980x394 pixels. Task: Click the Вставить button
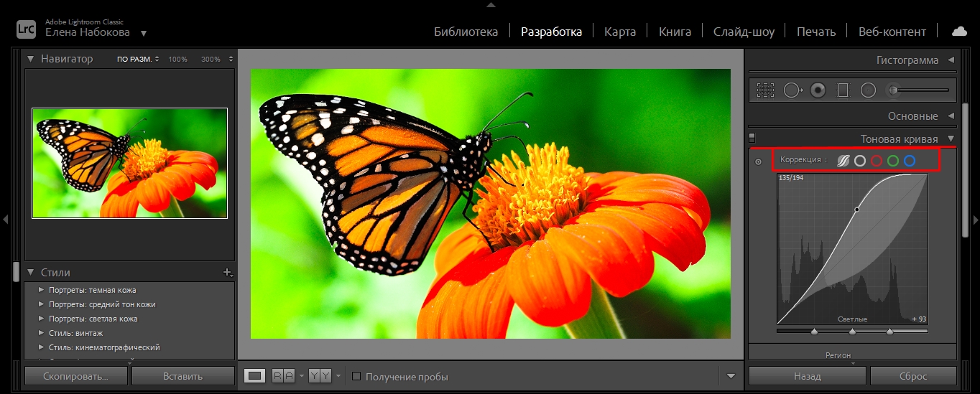183,376
